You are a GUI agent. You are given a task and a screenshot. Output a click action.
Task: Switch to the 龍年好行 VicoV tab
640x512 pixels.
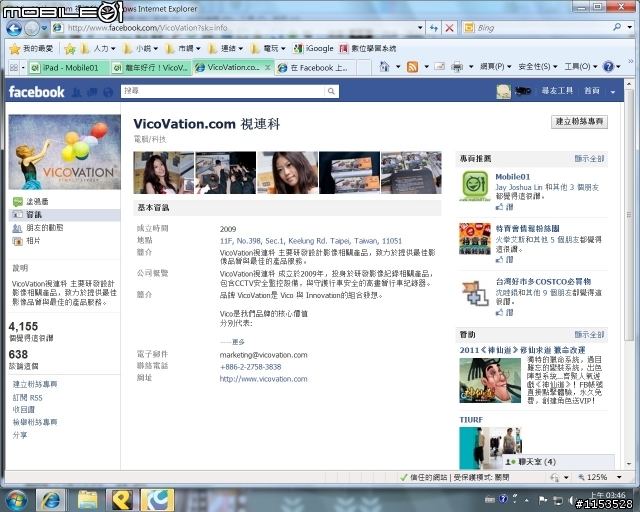(x=151, y=68)
